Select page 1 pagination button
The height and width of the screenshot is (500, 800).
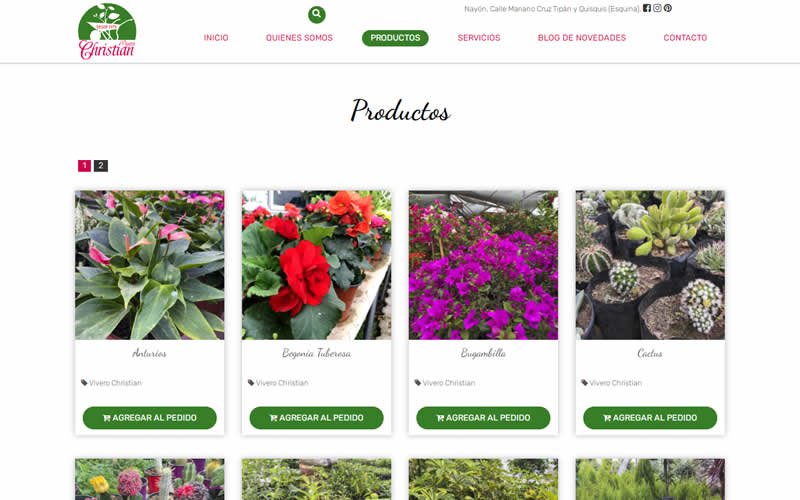coord(84,166)
